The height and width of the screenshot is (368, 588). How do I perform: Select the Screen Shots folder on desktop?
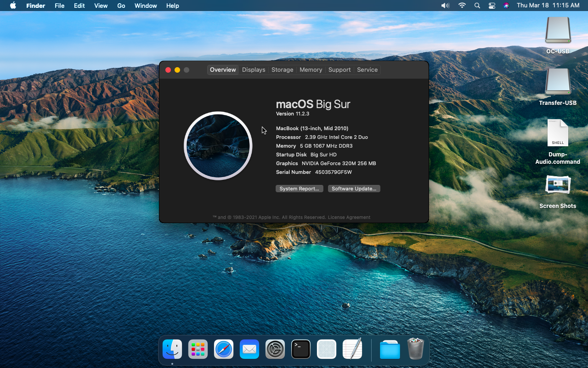pyautogui.click(x=558, y=185)
